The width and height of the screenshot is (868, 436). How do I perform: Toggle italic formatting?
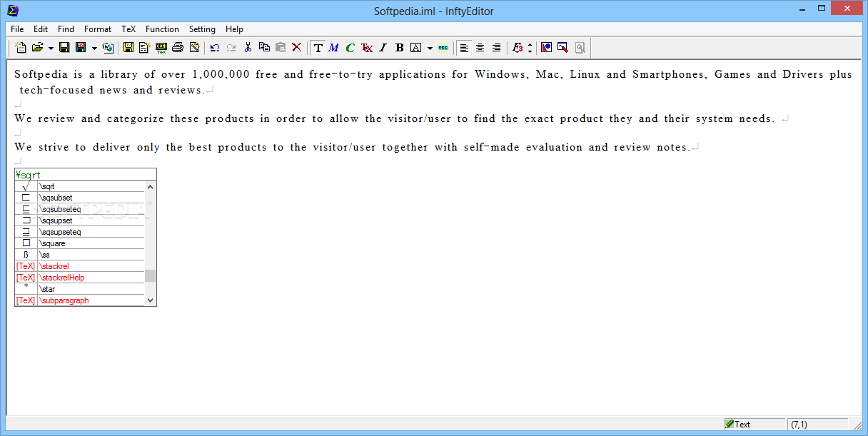coord(383,48)
